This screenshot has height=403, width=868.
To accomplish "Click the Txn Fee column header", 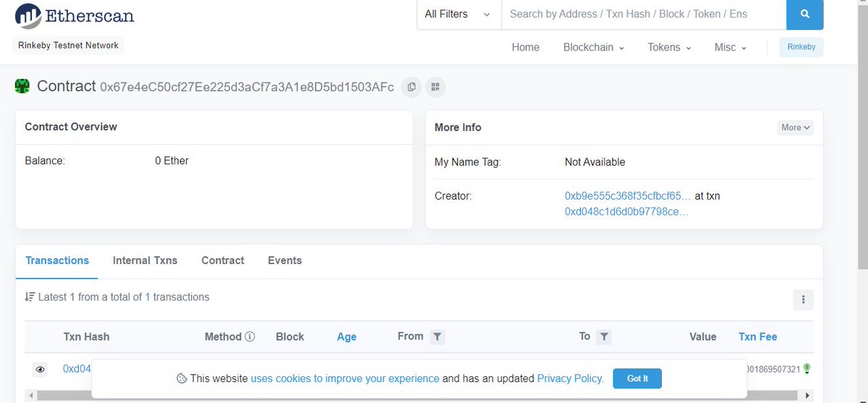I will click(x=758, y=336).
